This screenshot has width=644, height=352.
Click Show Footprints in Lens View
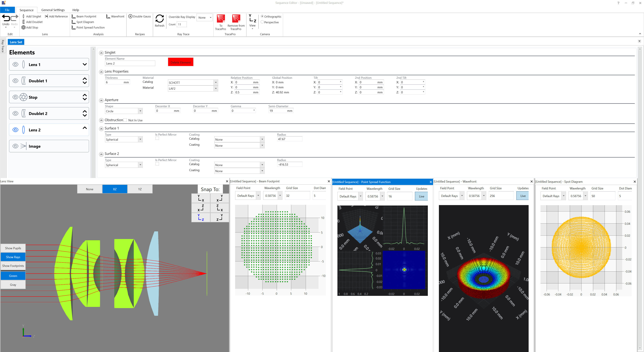tap(13, 266)
